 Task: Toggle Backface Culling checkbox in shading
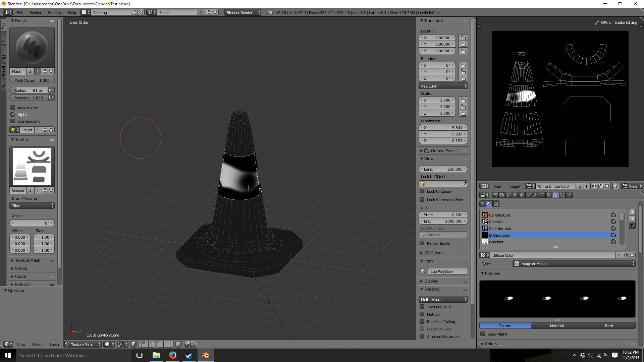click(422, 322)
